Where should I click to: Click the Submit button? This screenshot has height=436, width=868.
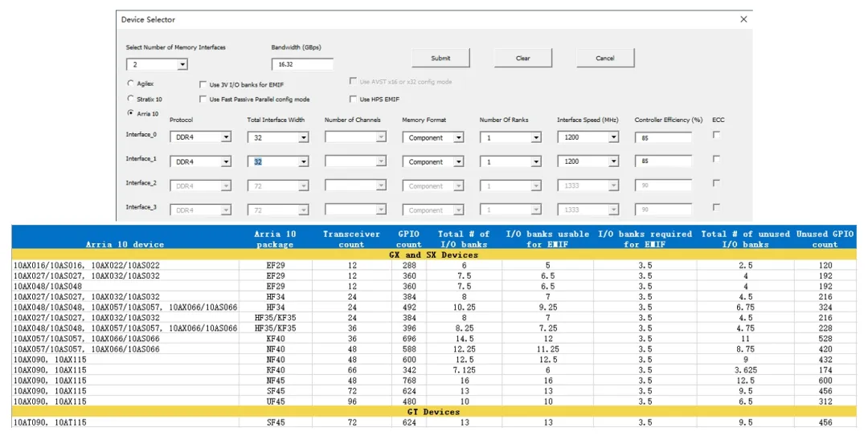[x=440, y=58]
